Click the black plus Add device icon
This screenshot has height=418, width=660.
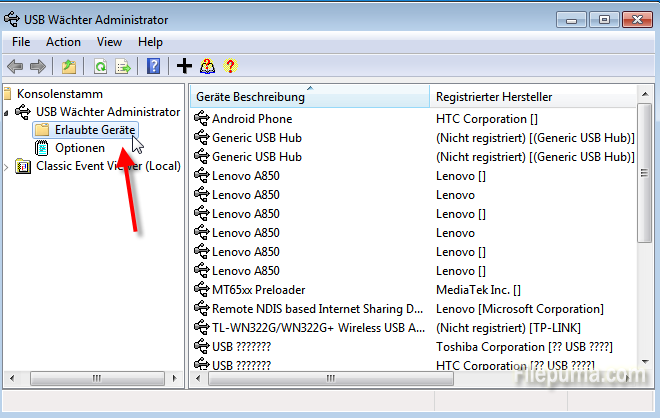(184, 66)
